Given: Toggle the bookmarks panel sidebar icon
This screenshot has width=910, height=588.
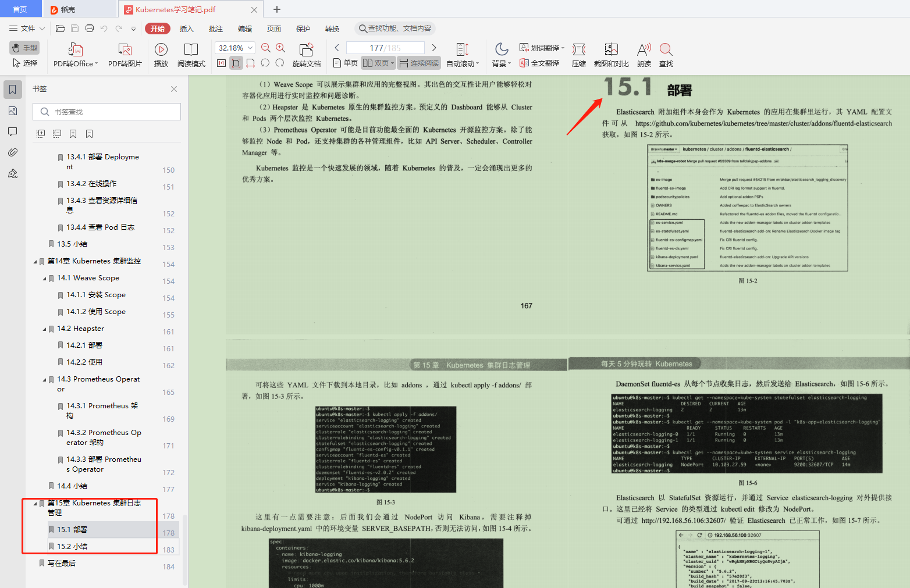Looking at the screenshot, I should 13,90.
